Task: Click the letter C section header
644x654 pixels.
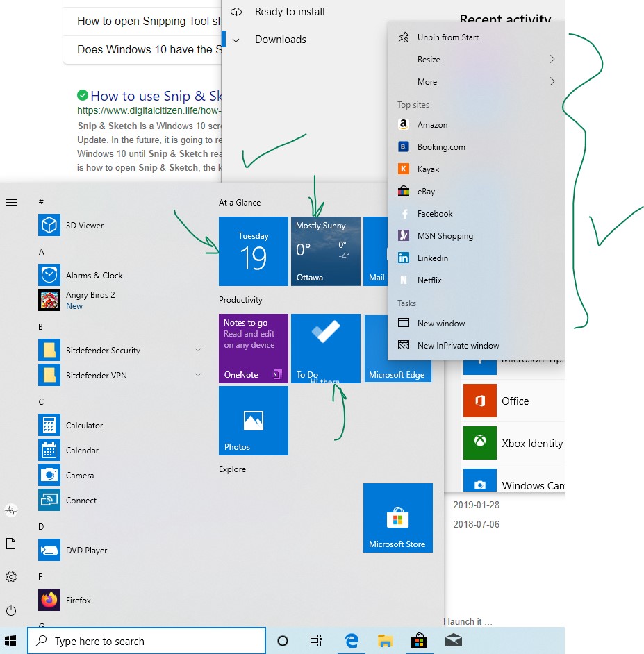Action: (x=41, y=402)
